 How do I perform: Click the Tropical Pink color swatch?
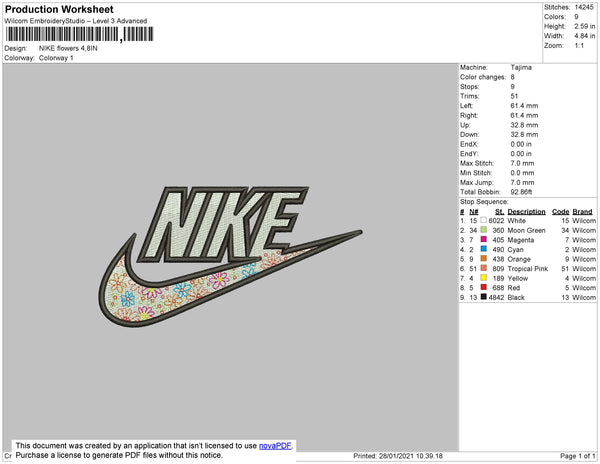(484, 268)
